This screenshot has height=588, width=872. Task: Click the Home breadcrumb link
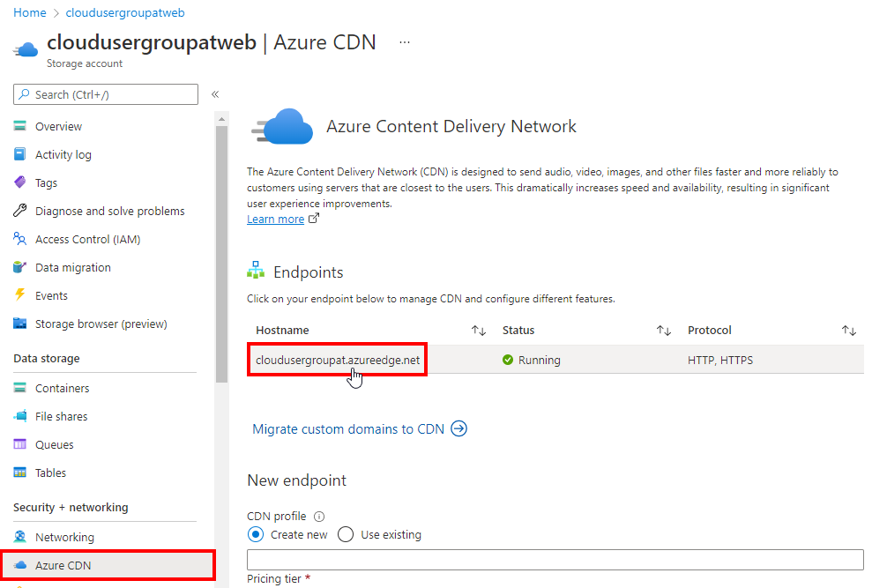(x=30, y=13)
